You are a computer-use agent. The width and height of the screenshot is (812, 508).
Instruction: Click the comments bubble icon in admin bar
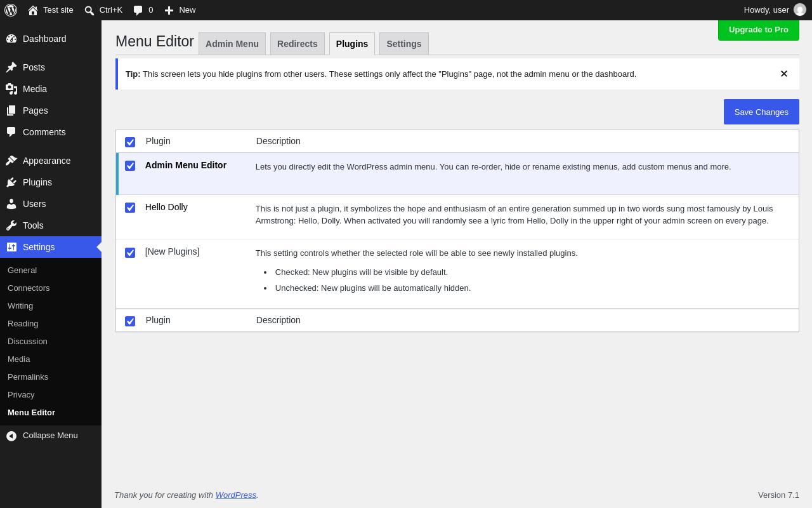click(x=138, y=10)
